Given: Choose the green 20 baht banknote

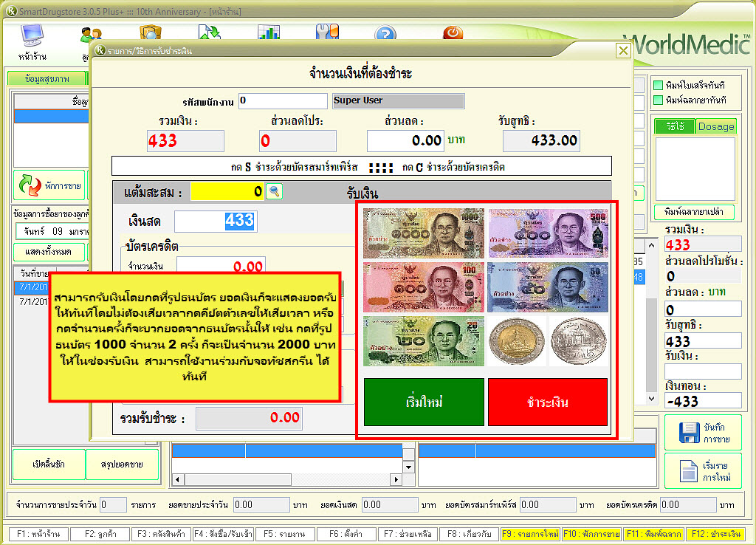Looking at the screenshot, I should pos(424,340).
